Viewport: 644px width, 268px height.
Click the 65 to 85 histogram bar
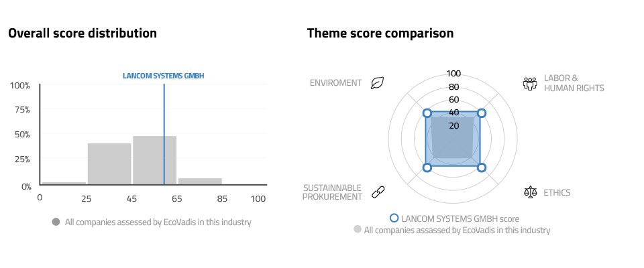[200, 182]
